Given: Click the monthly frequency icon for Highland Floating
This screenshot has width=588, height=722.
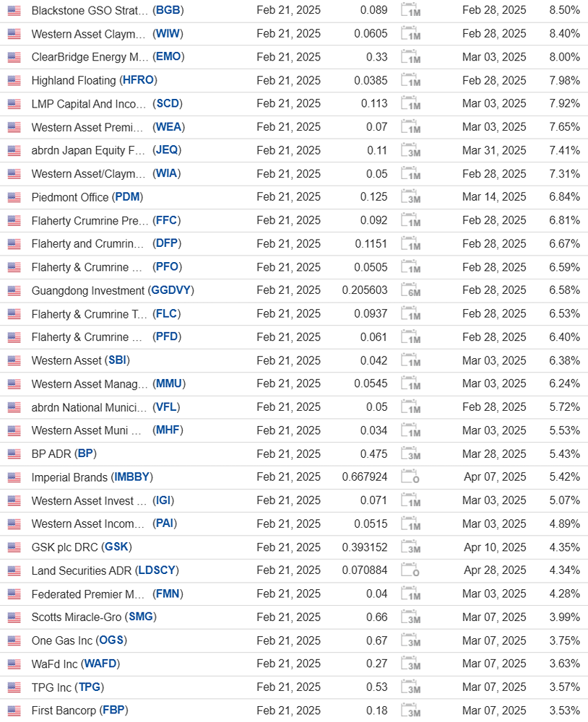Looking at the screenshot, I should click(410, 80).
